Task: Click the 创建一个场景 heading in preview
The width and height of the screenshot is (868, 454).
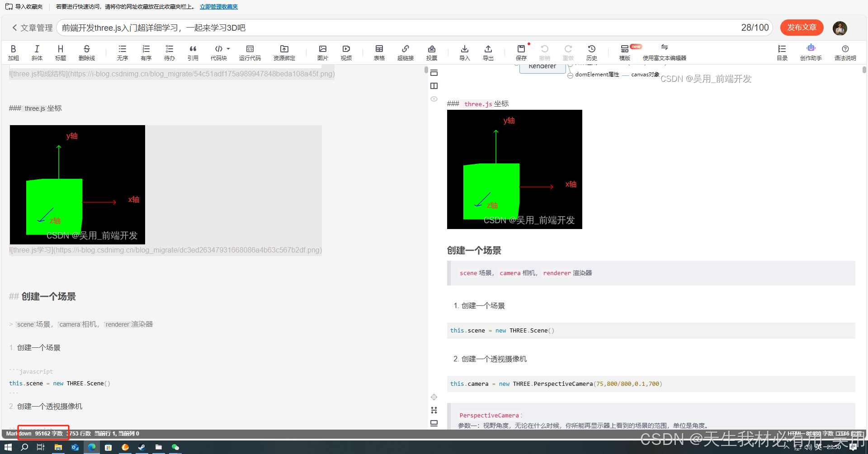Action: click(474, 250)
